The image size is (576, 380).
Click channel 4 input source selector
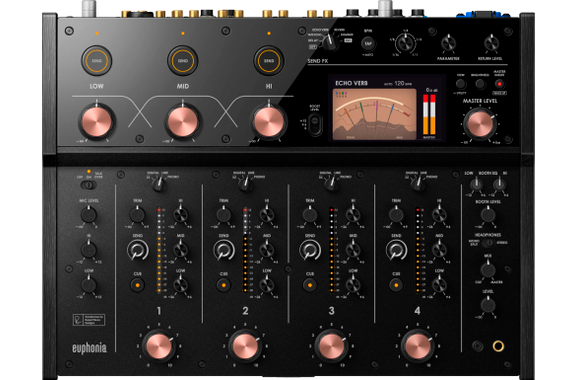[x=418, y=184]
